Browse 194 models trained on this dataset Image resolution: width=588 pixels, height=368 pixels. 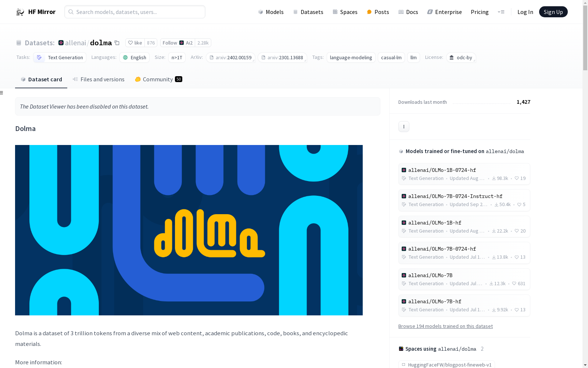coord(445,326)
